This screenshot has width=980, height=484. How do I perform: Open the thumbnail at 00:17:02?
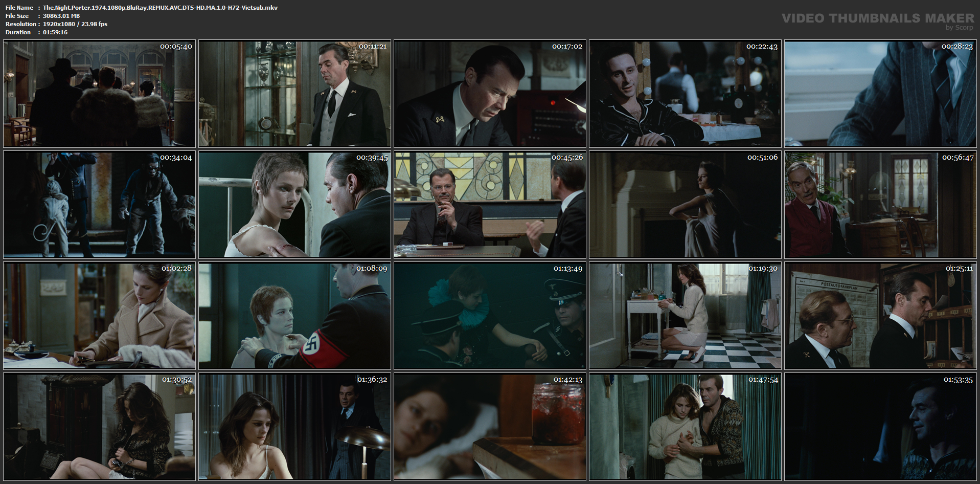pyautogui.click(x=490, y=94)
